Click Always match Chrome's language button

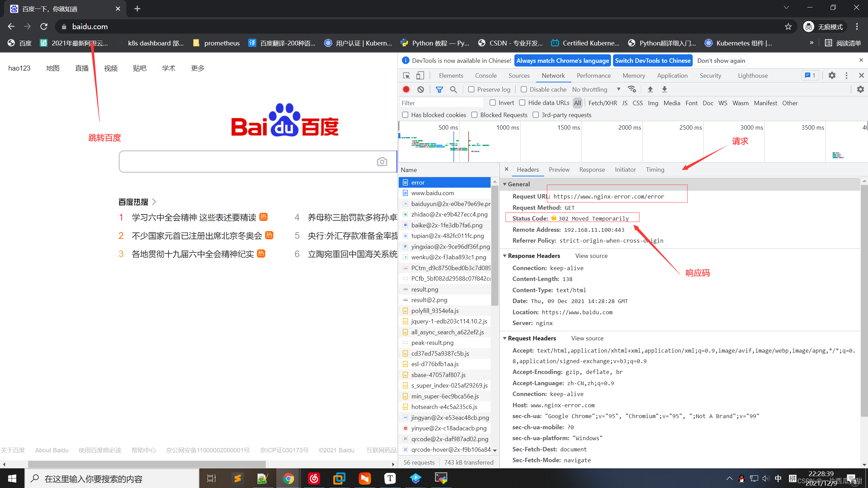pyautogui.click(x=563, y=60)
